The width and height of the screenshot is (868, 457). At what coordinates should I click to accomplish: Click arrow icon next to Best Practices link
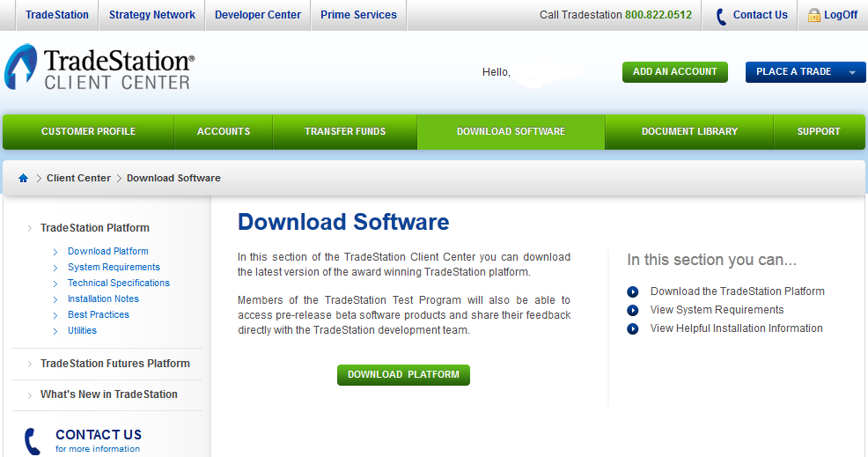55,315
